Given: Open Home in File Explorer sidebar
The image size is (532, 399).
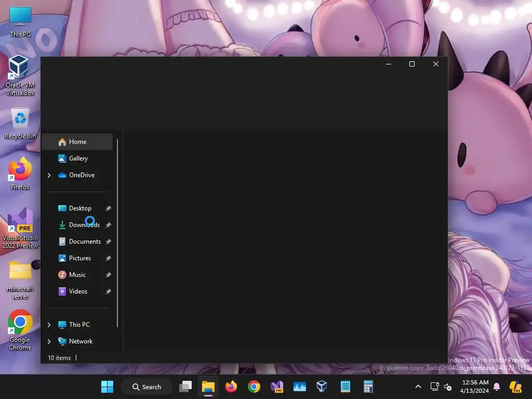Looking at the screenshot, I should point(77,142).
